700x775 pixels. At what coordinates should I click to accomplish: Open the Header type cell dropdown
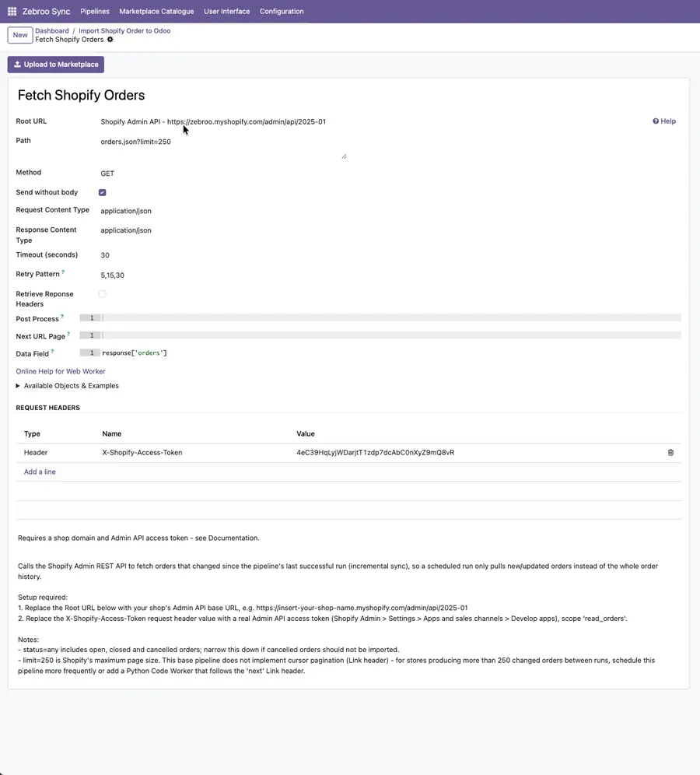tap(36, 452)
